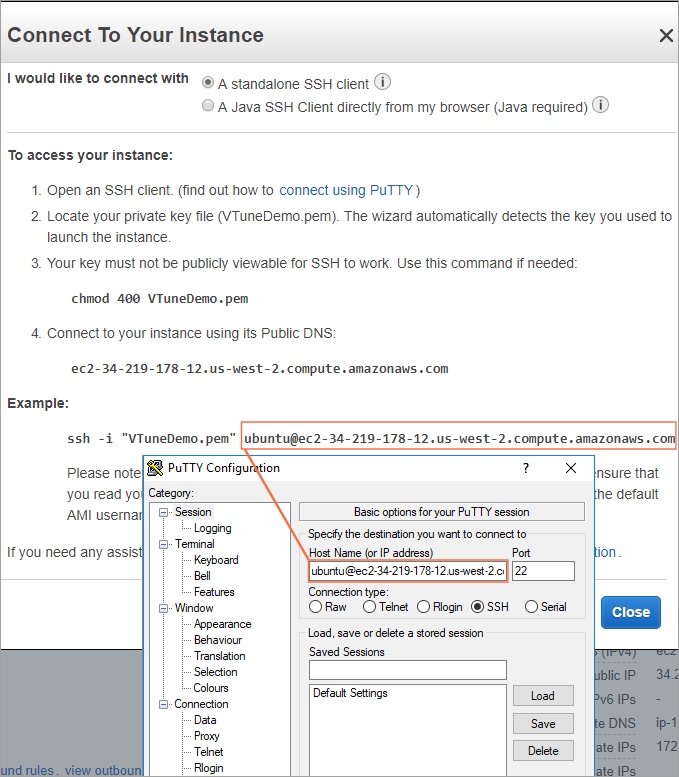Select Serial connection type
Image resolution: width=679 pixels, height=777 pixels.
(531, 607)
